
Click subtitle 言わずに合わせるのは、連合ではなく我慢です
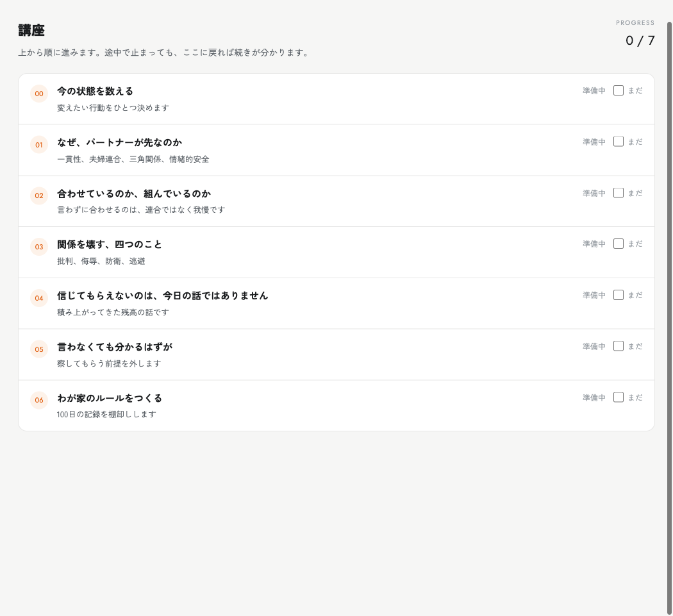(141, 210)
